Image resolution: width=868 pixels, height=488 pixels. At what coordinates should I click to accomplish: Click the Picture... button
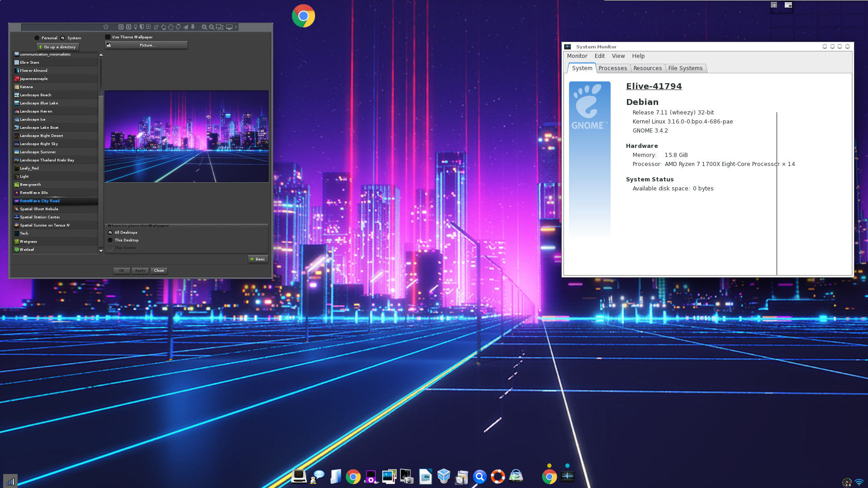pos(147,45)
